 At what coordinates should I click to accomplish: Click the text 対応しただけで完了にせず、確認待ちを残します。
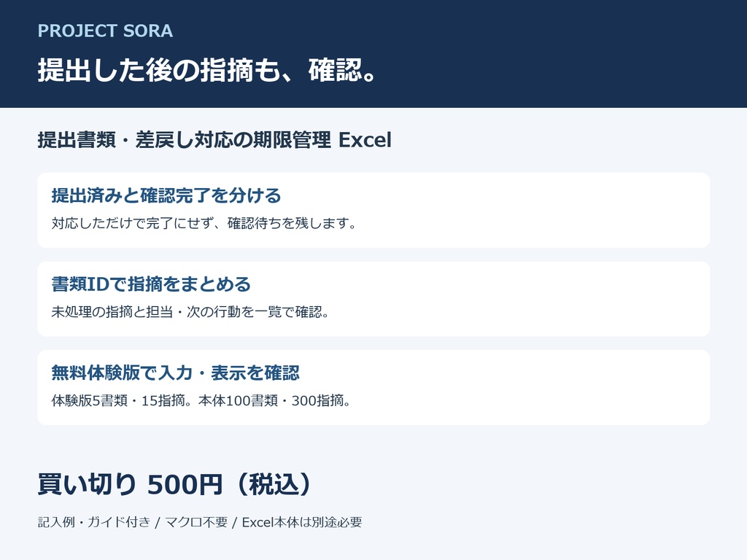pyautogui.click(x=204, y=223)
